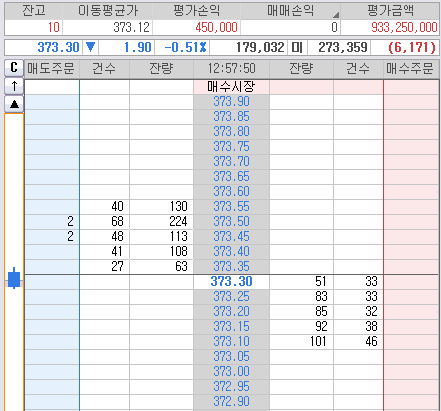Select the 매도주문 column header
The height and width of the screenshot is (411, 441).
51,69
